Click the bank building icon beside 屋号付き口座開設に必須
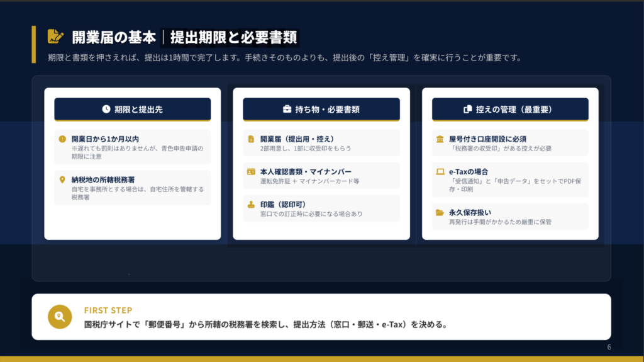Screen dimensions: 644x362 tap(440, 139)
